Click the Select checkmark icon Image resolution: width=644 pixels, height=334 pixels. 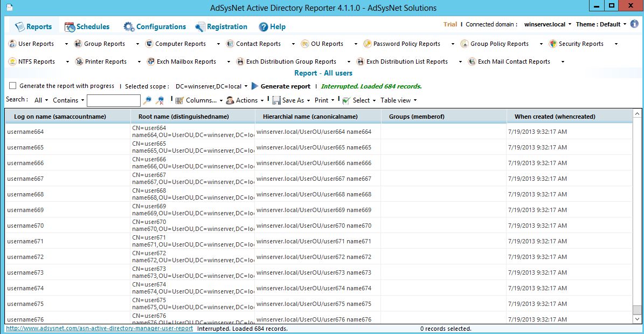tap(346, 100)
